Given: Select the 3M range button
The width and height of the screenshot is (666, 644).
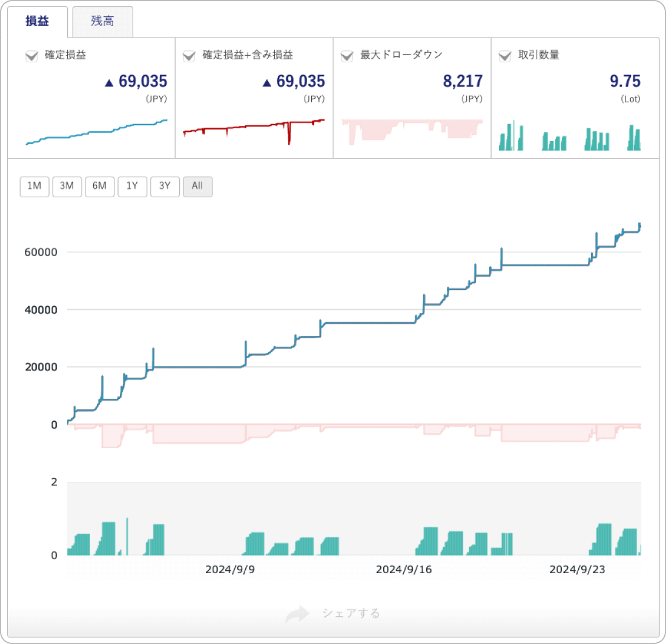Looking at the screenshot, I should pyautogui.click(x=67, y=186).
